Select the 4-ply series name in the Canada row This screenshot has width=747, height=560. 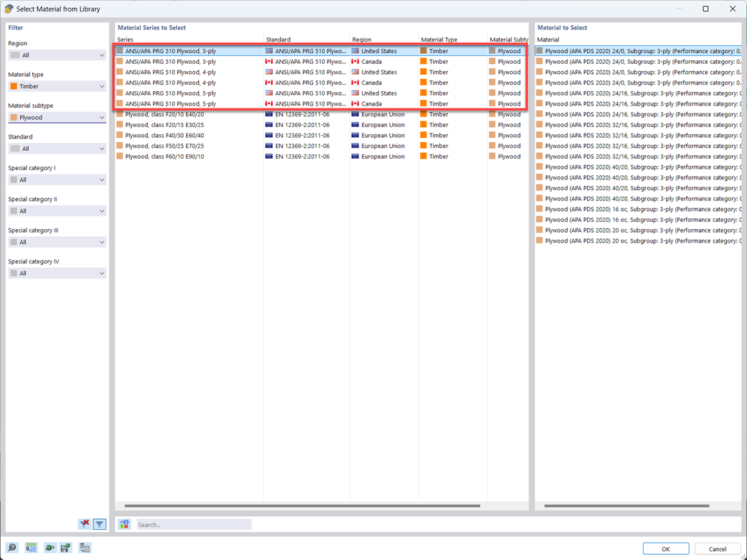pyautogui.click(x=170, y=83)
